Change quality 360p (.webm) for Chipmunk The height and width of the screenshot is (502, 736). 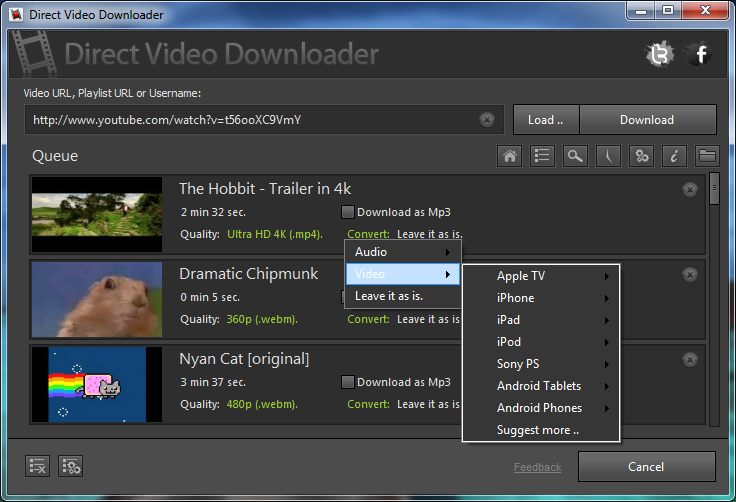pyautogui.click(x=262, y=319)
